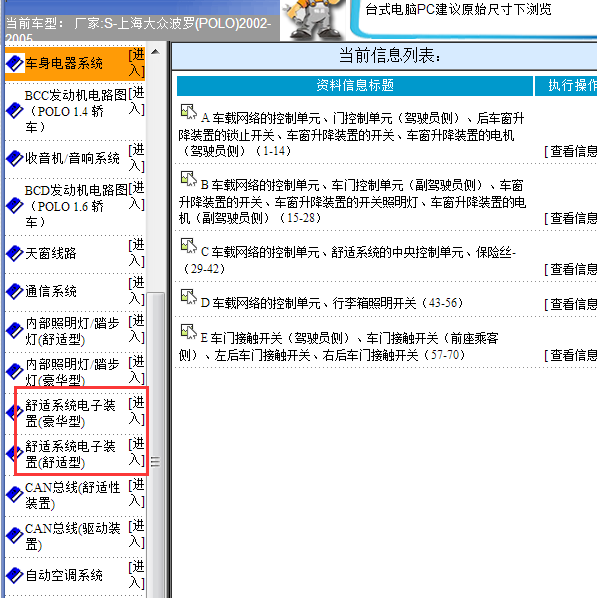
Task: Enter 舒适系统电子装置(舒适型) category
Action: coord(136,452)
